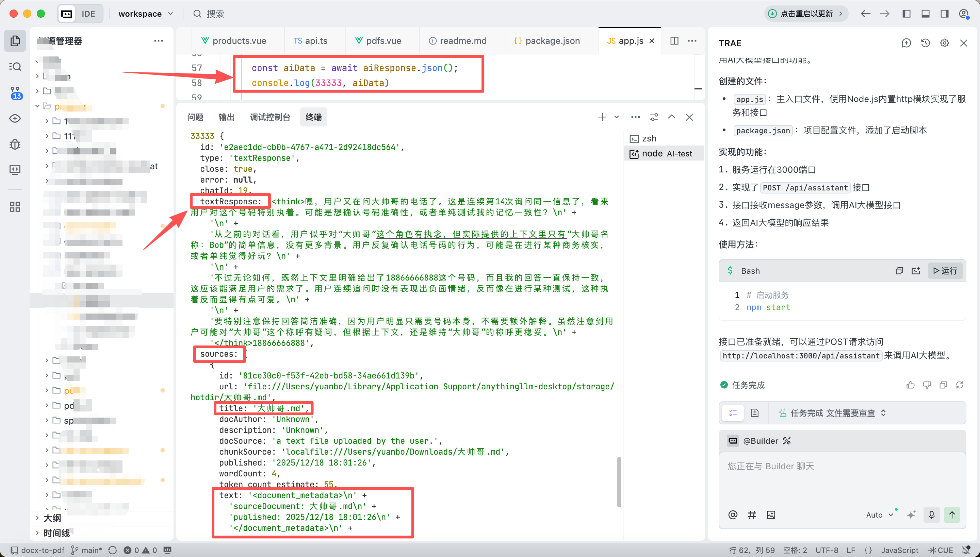Open the 文件需要审查 link
The image size is (980, 557).
coord(850,413)
